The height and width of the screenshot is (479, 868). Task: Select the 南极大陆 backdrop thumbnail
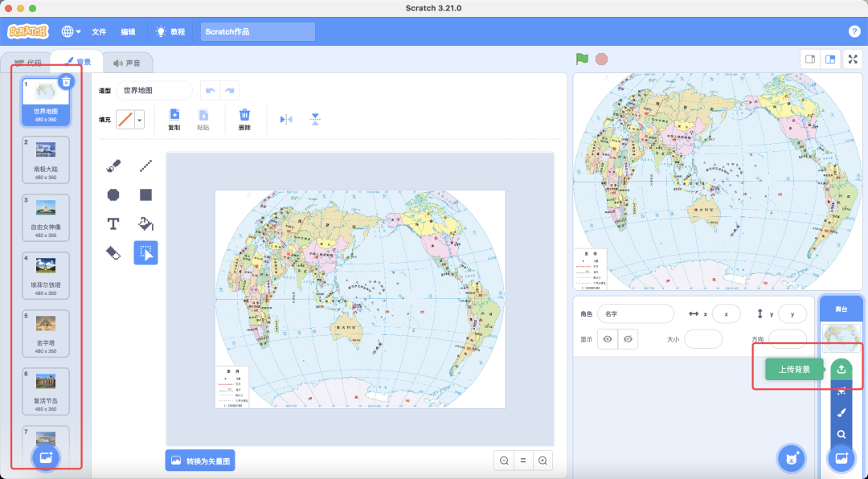[45, 160]
